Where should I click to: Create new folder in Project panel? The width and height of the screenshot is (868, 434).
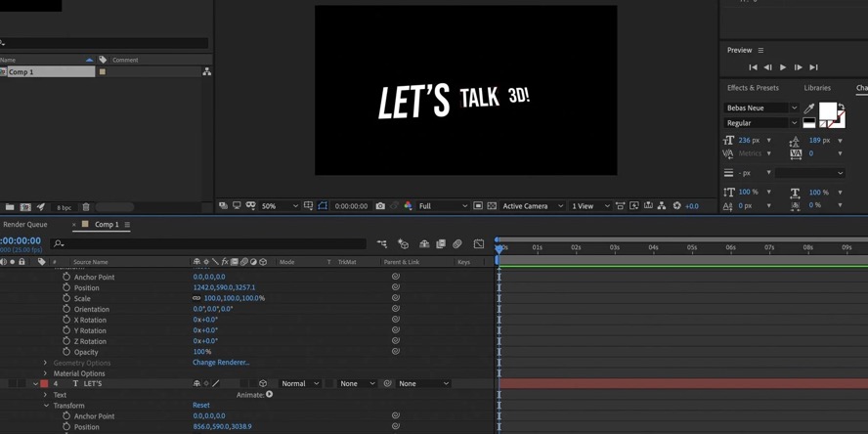pos(10,207)
